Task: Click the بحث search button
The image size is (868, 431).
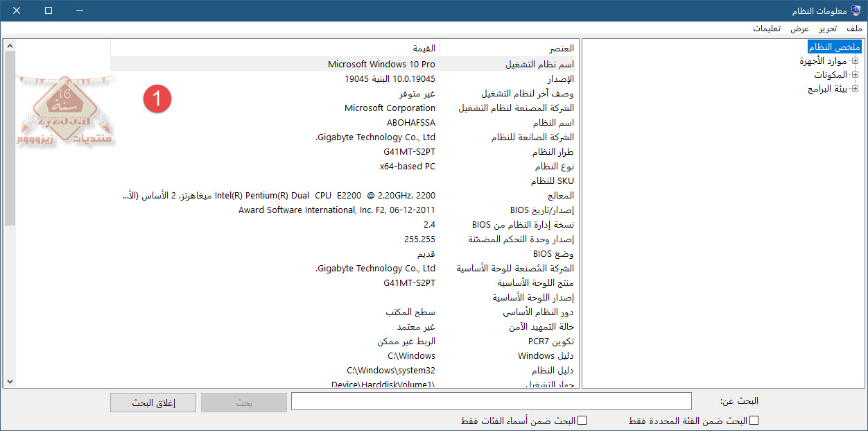Action: [x=244, y=403]
